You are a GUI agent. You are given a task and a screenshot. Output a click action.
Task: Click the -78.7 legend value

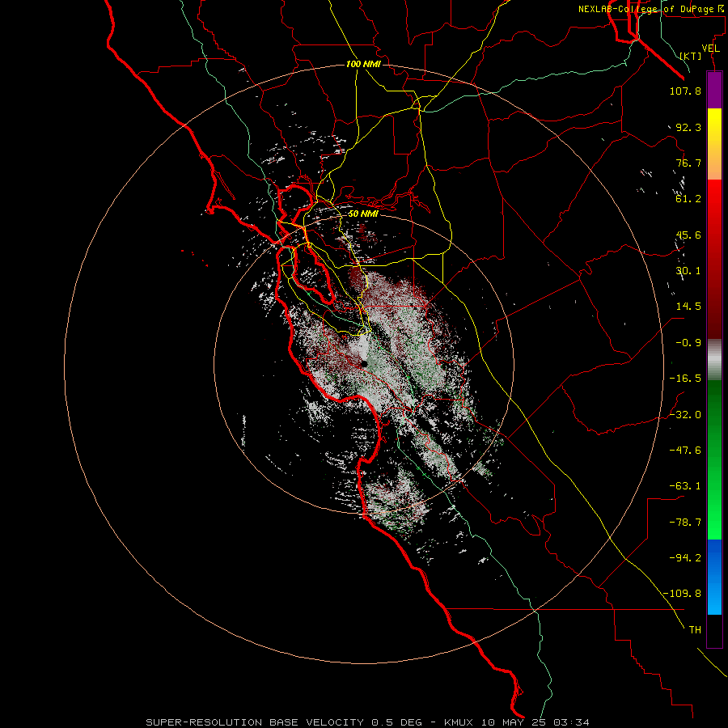(685, 523)
